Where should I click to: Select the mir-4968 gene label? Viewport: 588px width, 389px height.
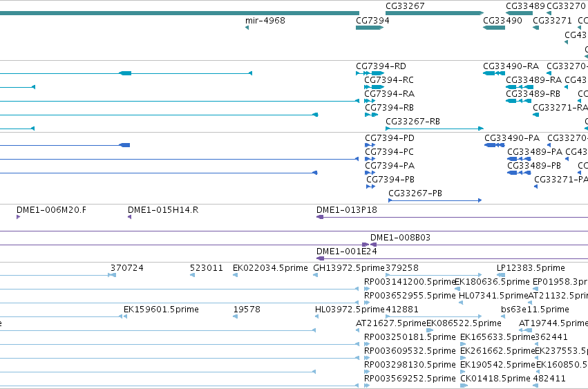tap(265, 20)
